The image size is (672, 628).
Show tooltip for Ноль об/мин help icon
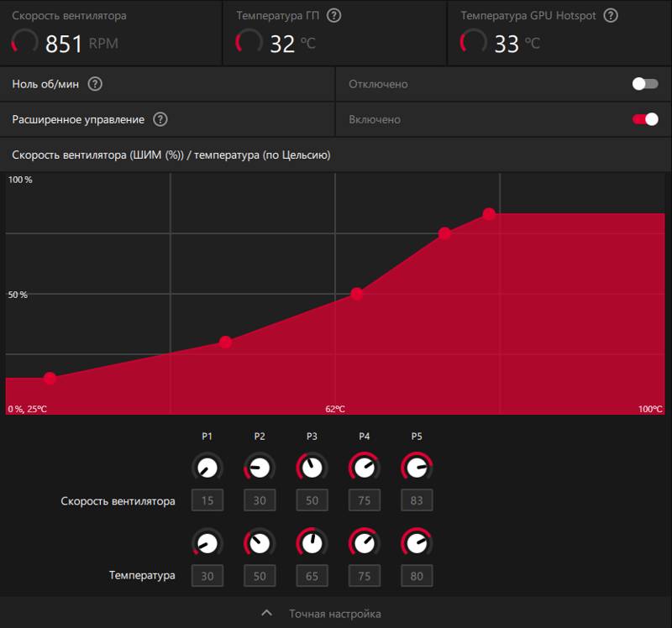pyautogui.click(x=95, y=84)
